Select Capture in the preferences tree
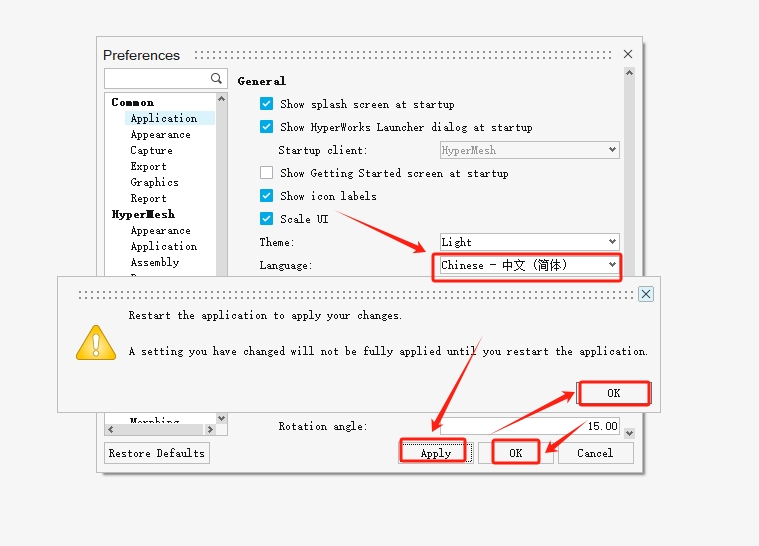 tap(151, 150)
